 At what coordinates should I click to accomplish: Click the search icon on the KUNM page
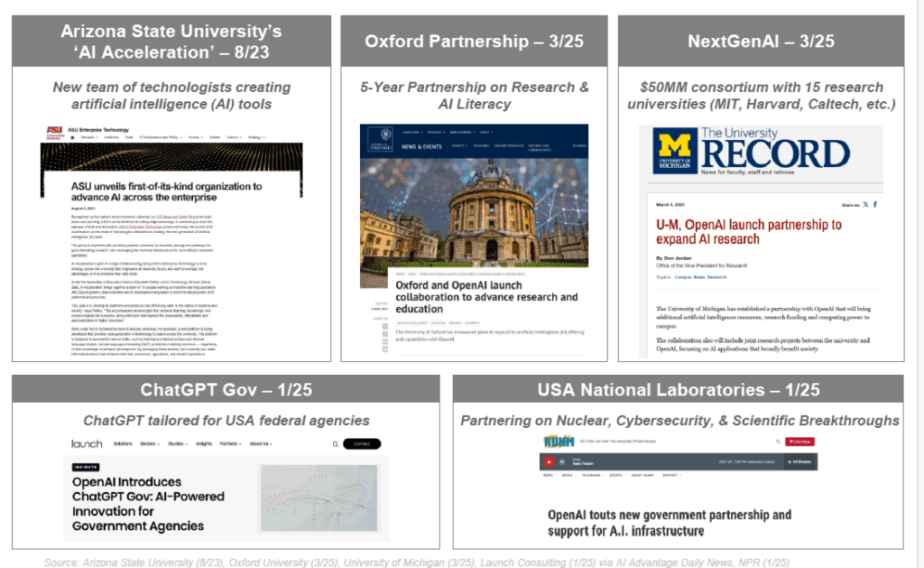tap(778, 442)
